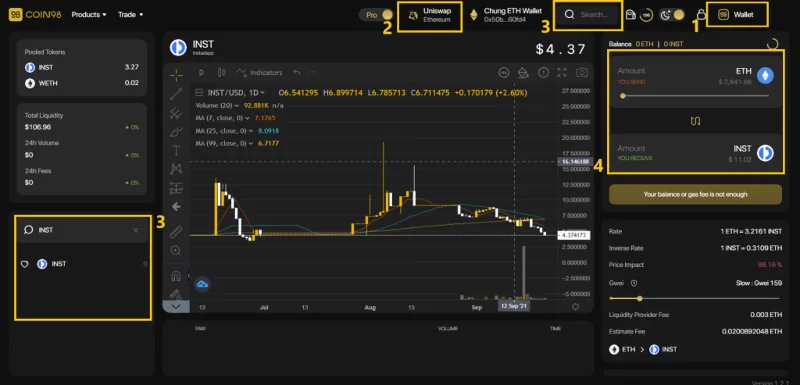Viewport: 800px width, 385px height.
Task: Select the long position forecasting tool
Action: [x=176, y=188]
